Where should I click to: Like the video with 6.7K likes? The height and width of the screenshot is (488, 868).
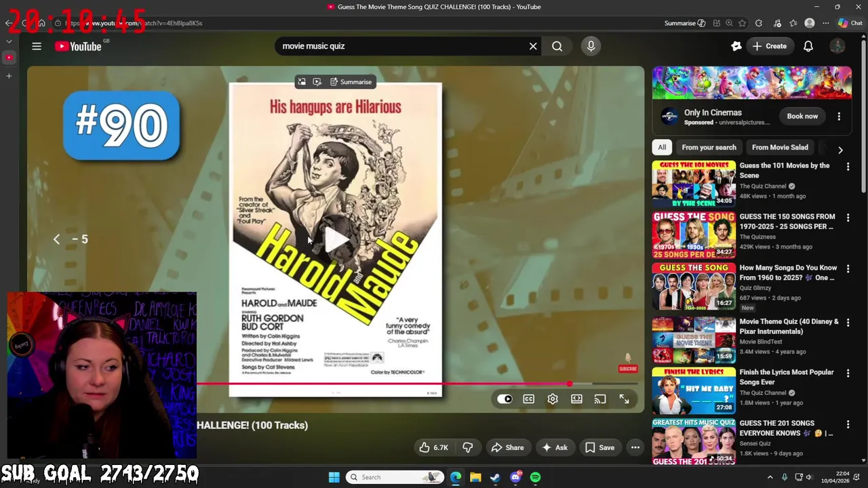pyautogui.click(x=433, y=447)
